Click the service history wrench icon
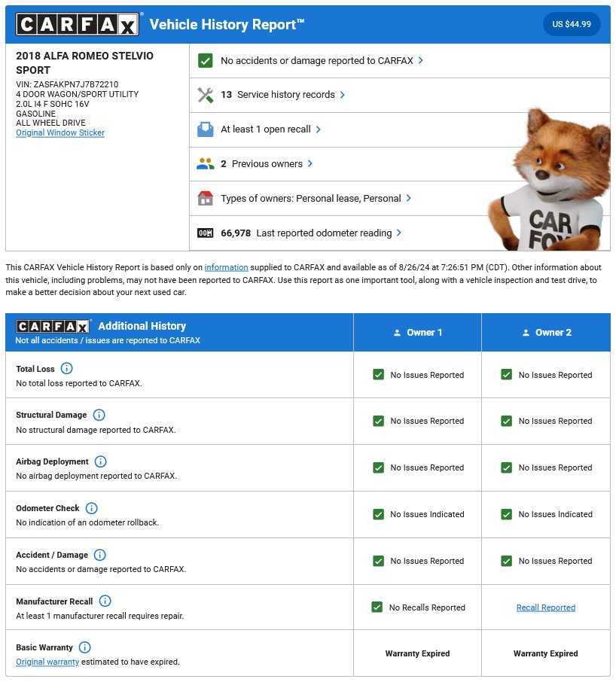 point(206,95)
